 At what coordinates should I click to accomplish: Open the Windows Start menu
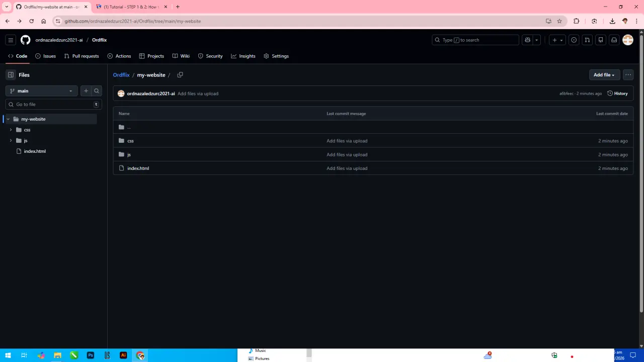tap(8, 355)
